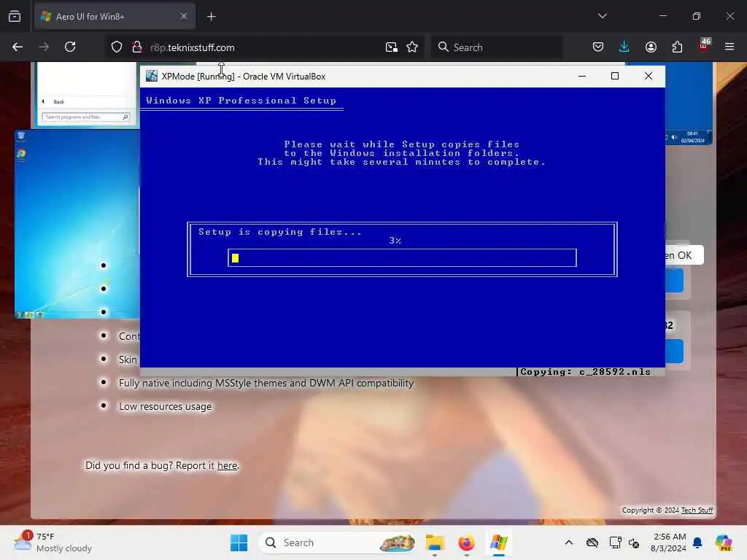Open the extension with 46 badge
Screen dimensions: 747x560
(x=704, y=46)
